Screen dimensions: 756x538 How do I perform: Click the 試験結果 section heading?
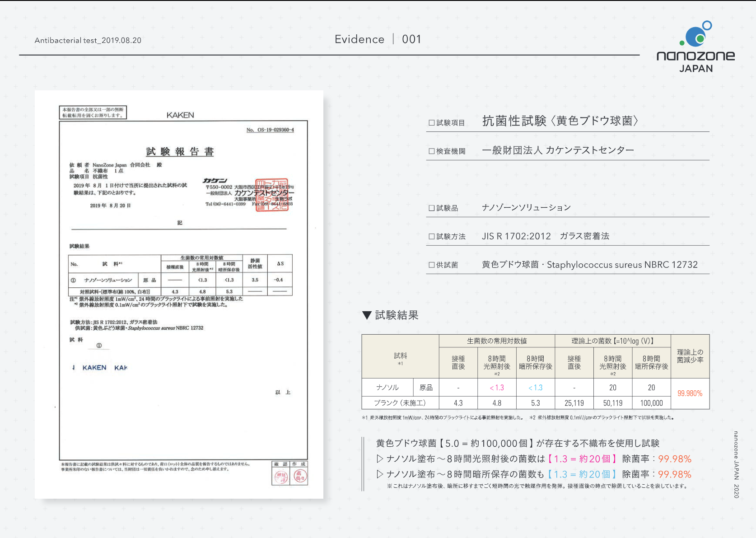(397, 315)
